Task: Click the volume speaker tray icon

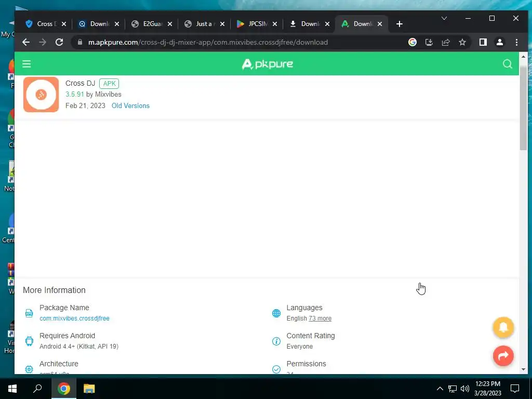Action: (x=465, y=389)
